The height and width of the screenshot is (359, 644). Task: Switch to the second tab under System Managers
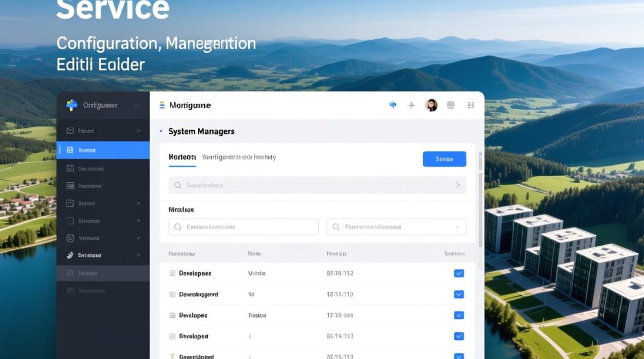tap(239, 157)
